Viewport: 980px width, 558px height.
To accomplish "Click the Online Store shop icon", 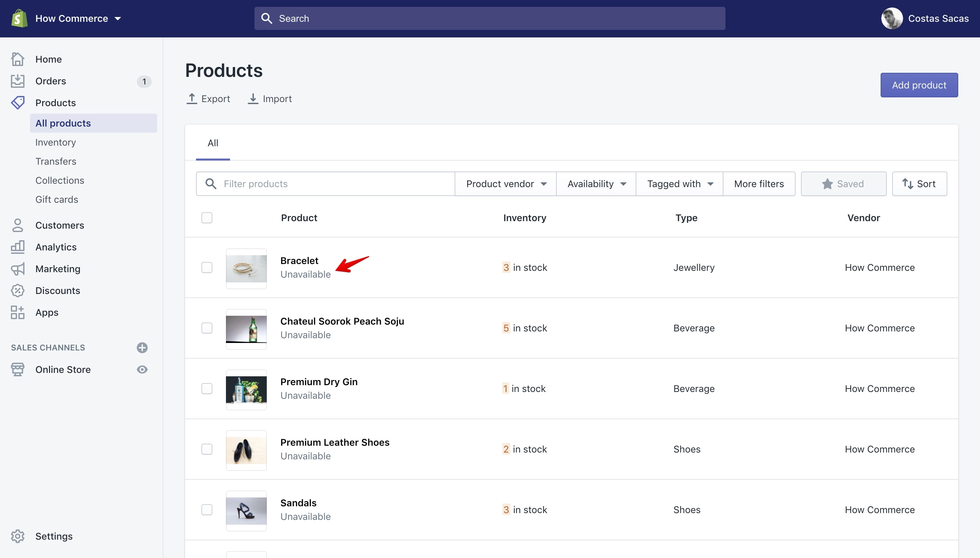I will tap(18, 370).
